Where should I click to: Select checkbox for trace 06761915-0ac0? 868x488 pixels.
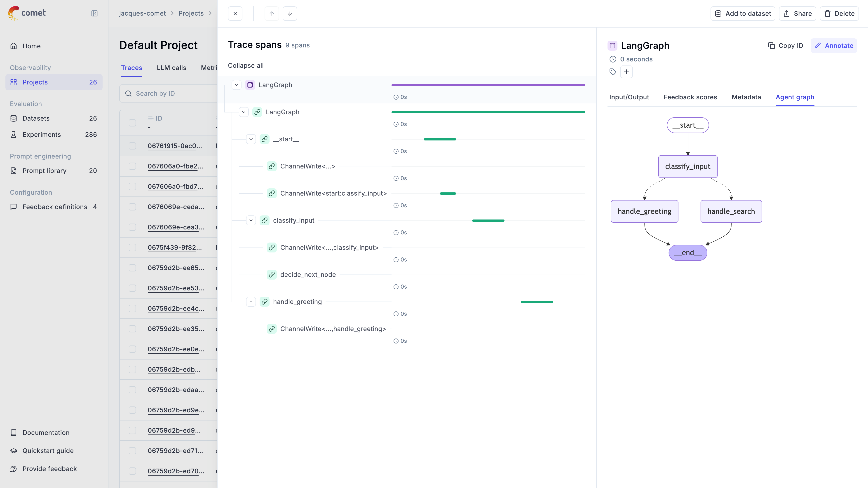pyautogui.click(x=132, y=146)
